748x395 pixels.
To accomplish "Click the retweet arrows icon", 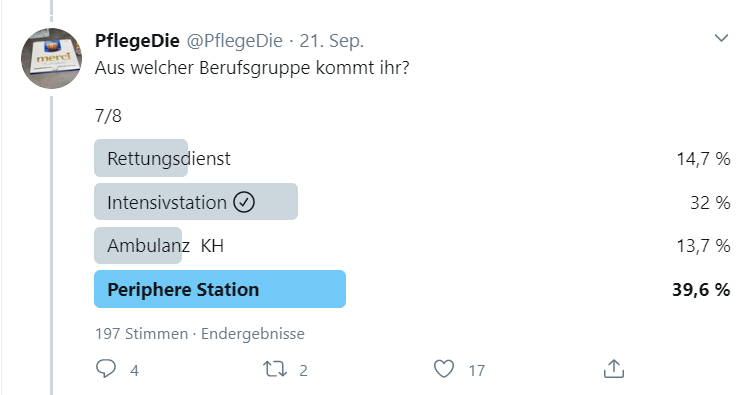I will pyautogui.click(x=275, y=369).
